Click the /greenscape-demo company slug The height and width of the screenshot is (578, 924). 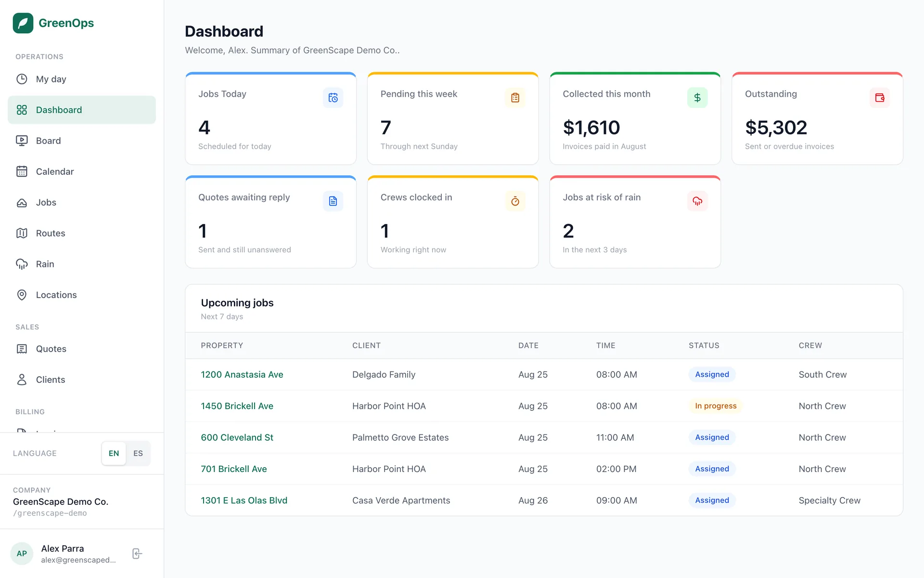50,513
